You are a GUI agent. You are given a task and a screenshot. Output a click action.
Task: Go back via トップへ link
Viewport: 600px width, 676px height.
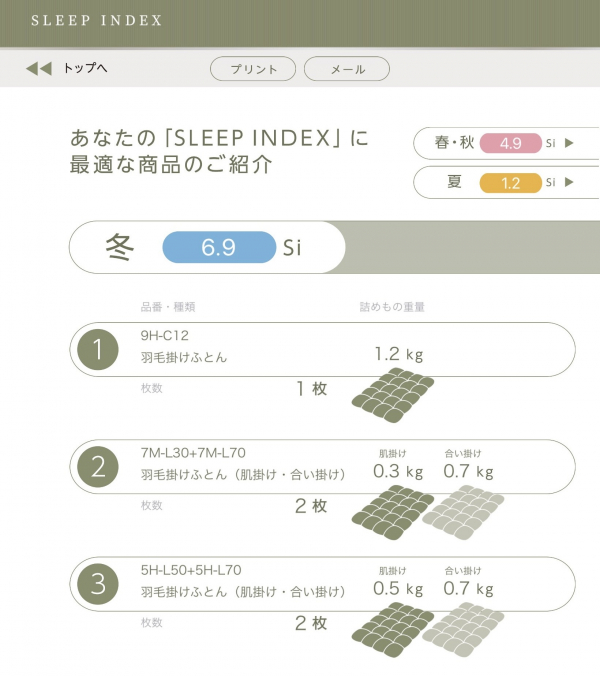pyautogui.click(x=85, y=69)
